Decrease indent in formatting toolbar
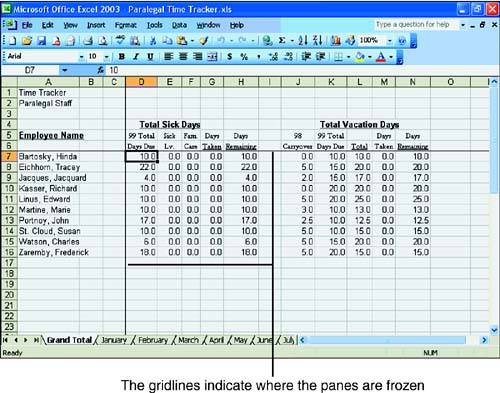The image size is (500, 393). 306,57
